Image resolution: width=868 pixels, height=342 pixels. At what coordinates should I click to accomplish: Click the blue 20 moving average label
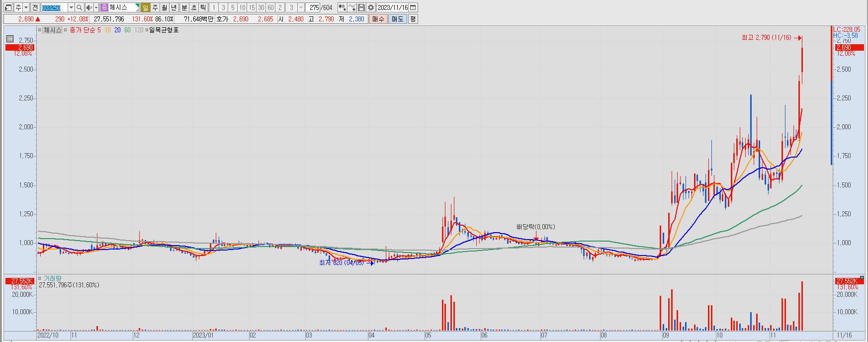(x=117, y=30)
